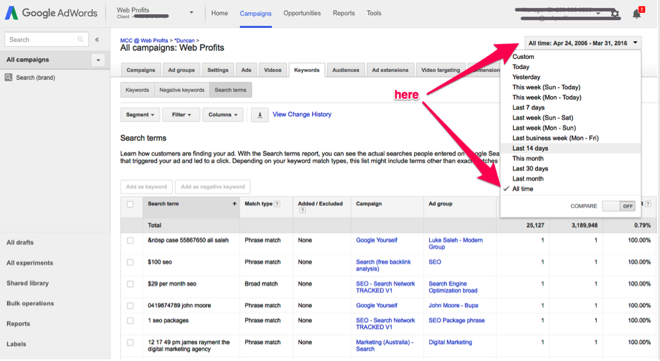Check the '0419874789 john moore' row checkbox

pos(130,305)
